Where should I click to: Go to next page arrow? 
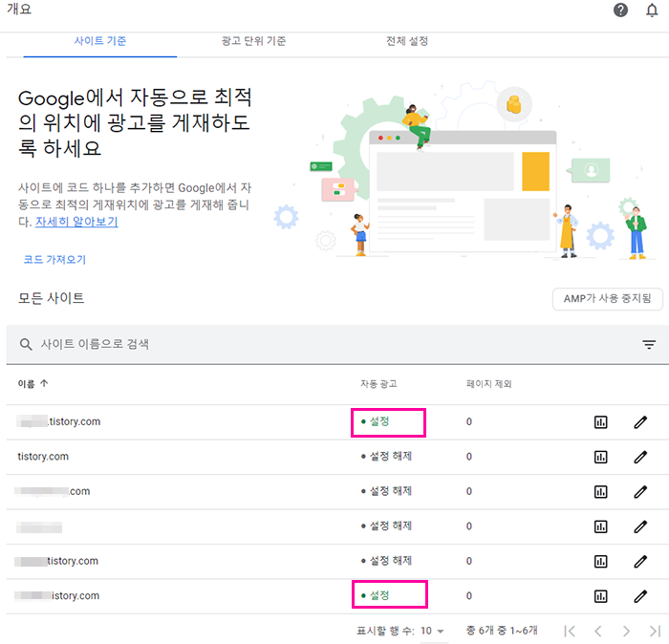(x=626, y=631)
